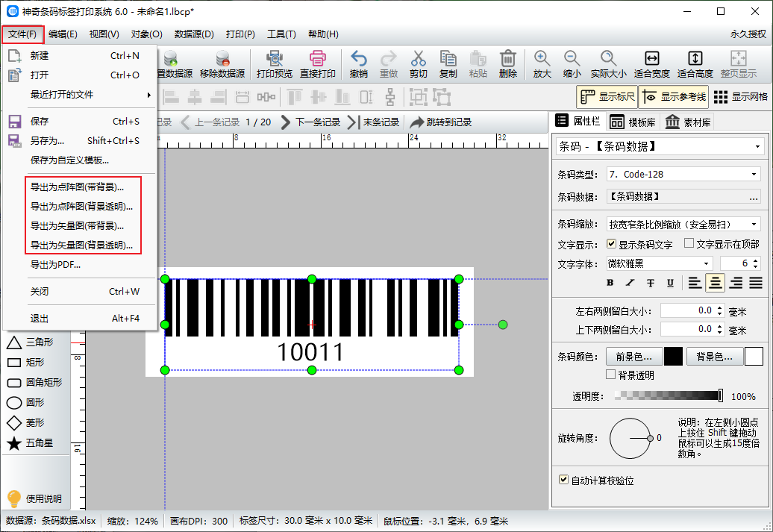Choose 新建 from the File menu
Screen dimensions: 773x532
[81, 56]
